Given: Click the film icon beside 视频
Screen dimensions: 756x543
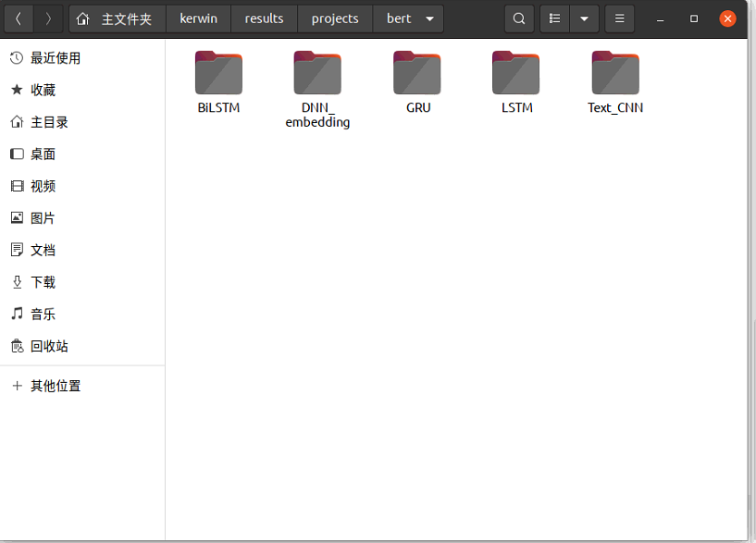Looking at the screenshot, I should pos(17,186).
